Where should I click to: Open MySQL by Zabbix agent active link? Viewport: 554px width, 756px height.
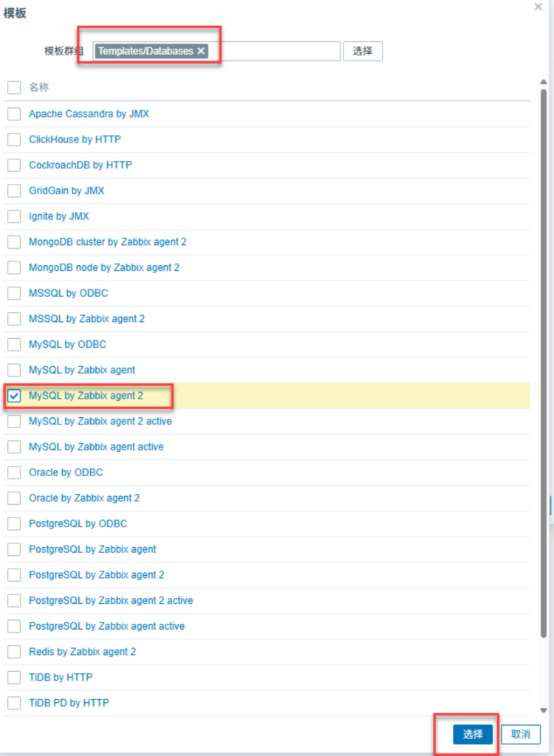click(96, 447)
